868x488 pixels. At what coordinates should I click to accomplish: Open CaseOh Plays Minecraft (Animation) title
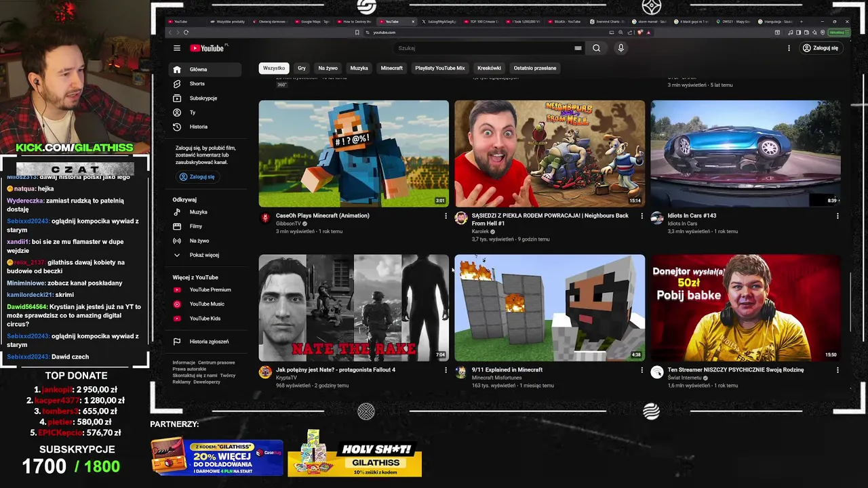323,216
